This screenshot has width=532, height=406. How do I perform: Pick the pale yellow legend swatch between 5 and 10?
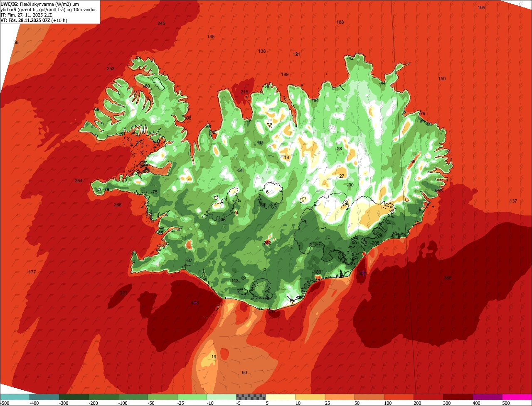click(281, 397)
